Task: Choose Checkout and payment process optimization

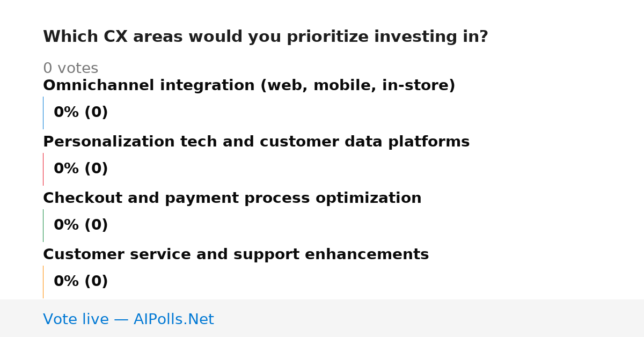Action: pyautogui.click(x=232, y=198)
